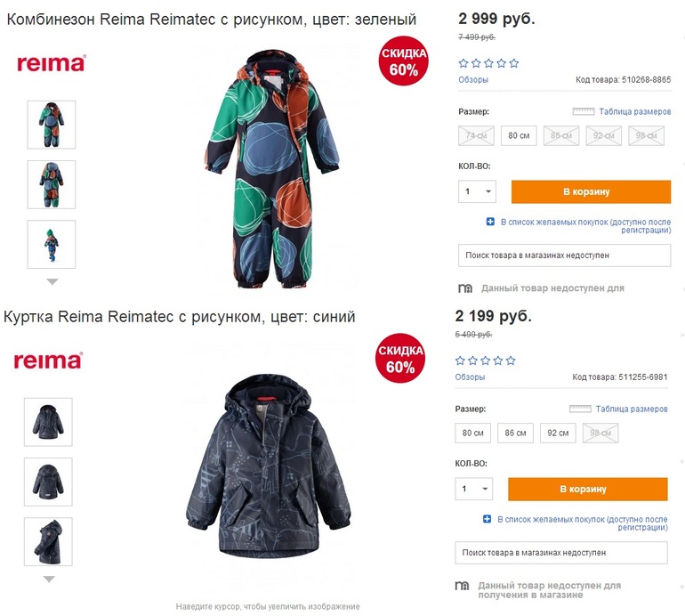Viewport: 685px width, 616px height.
Task: Click the Reima logo above the green jumpsuit thumbnails
Action: tap(52, 63)
